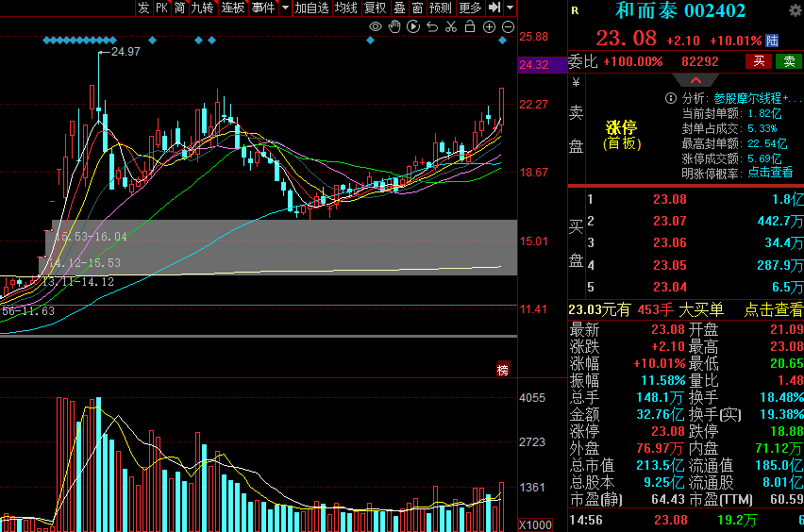This screenshot has height=532, width=804.
Task: Open settings gear beside stock name
Action: coord(796,10)
